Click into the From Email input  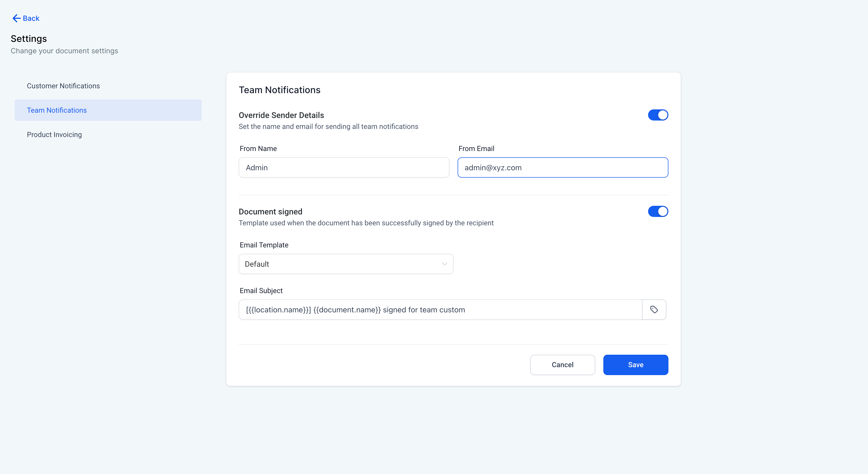pos(562,168)
